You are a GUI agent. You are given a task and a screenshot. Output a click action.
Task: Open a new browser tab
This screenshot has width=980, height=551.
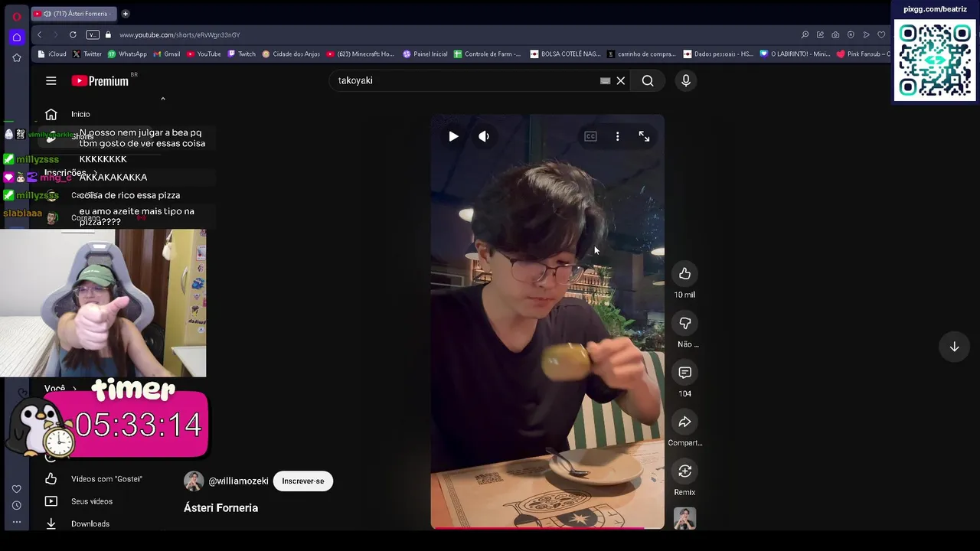[126, 14]
